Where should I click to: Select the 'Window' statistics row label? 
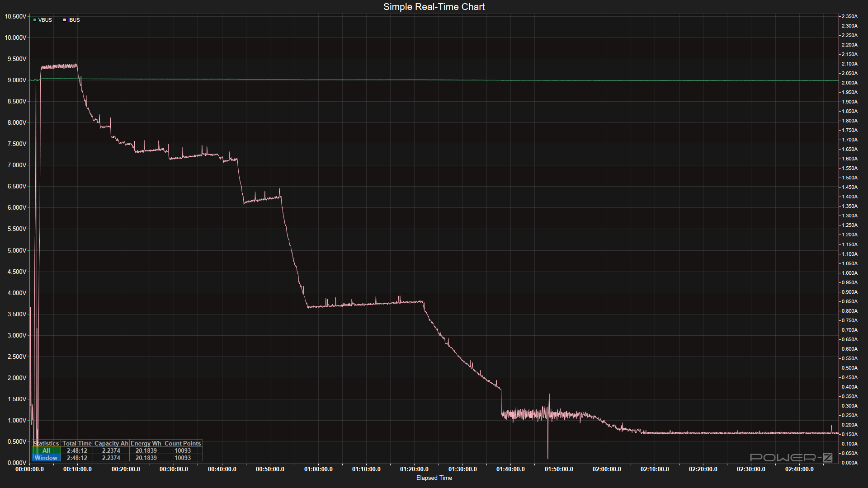coord(46,458)
